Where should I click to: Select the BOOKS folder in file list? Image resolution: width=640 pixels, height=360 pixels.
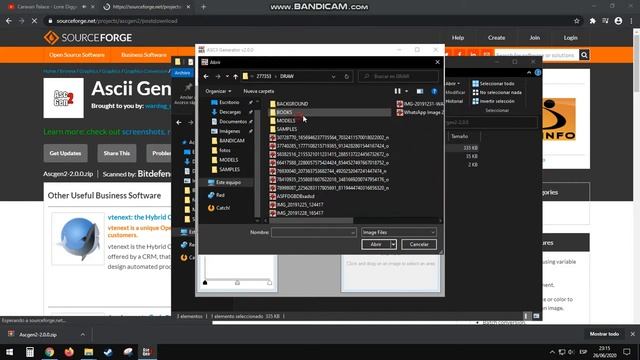tap(284, 112)
